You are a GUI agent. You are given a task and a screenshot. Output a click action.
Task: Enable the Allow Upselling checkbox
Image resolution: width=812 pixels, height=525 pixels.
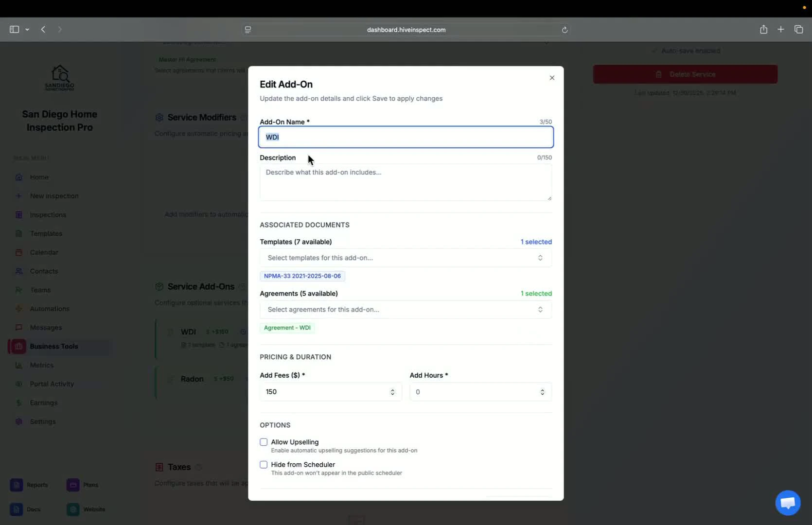click(264, 442)
